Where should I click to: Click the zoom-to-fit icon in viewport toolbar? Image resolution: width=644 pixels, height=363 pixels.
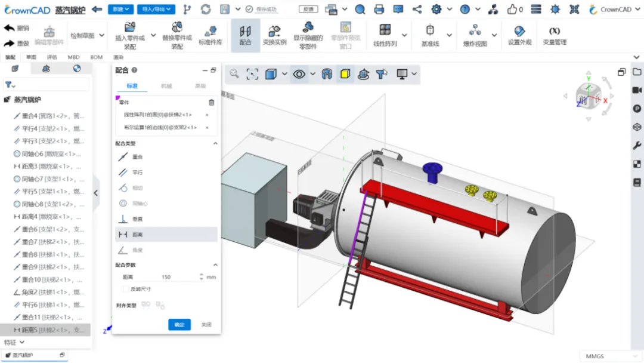(252, 74)
